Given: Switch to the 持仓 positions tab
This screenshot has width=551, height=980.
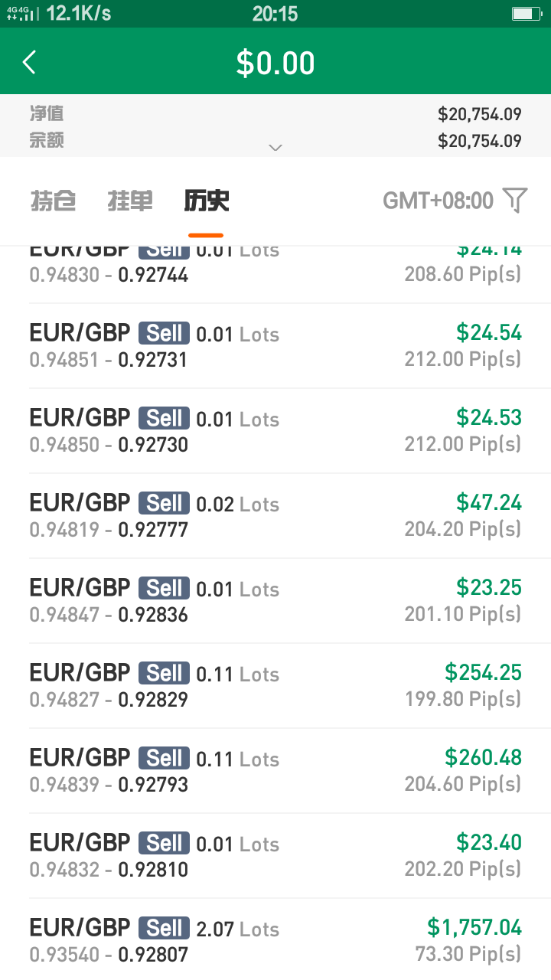Looking at the screenshot, I should click(x=53, y=201).
